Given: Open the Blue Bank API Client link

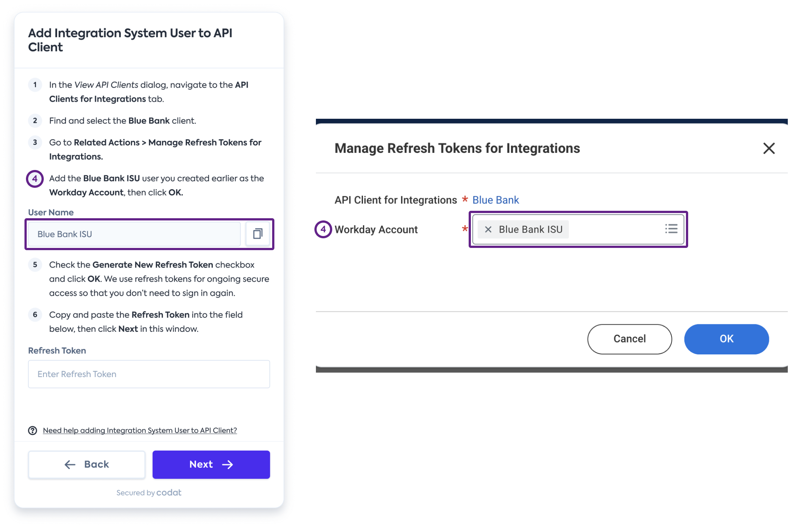Looking at the screenshot, I should coord(495,200).
